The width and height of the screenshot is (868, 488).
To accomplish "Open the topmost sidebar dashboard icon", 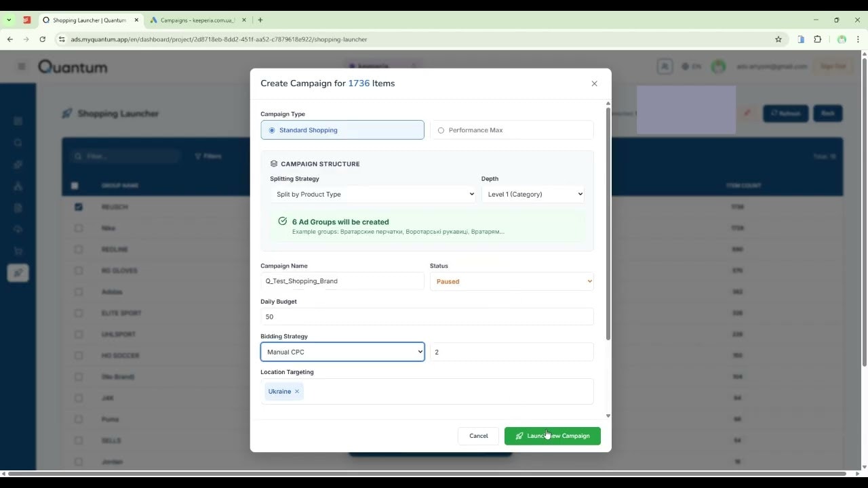I will 18,121.
